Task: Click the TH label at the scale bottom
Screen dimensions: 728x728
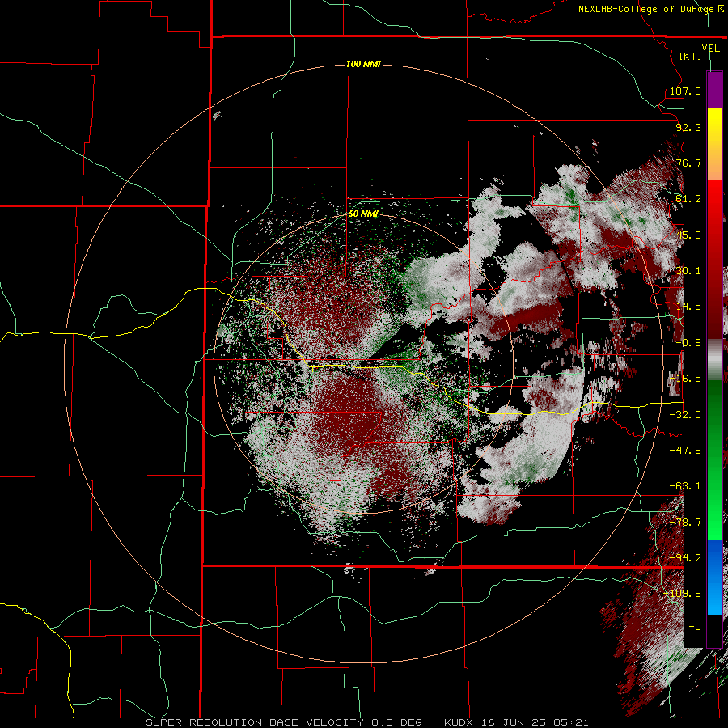Action: pos(695,630)
